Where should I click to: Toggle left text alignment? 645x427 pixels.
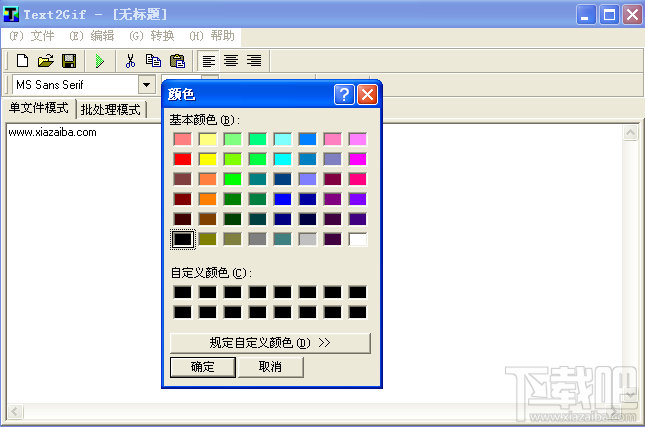(209, 61)
